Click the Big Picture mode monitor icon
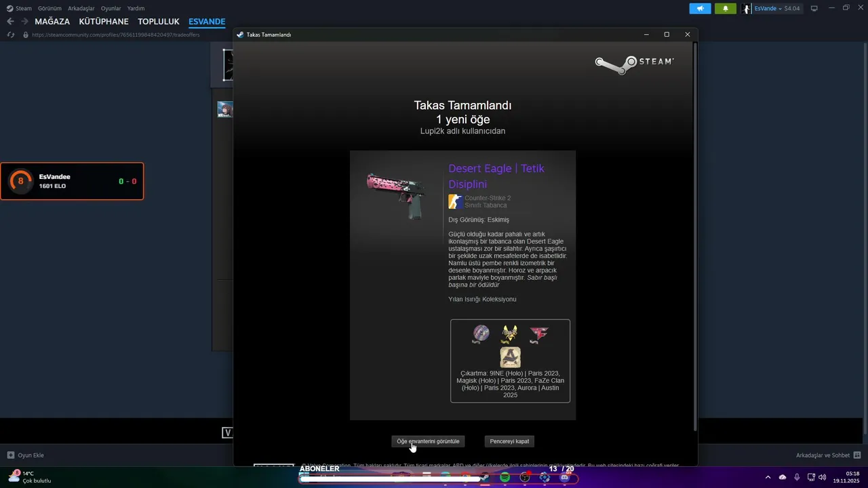Screen dimensions: 868x488 point(814,8)
